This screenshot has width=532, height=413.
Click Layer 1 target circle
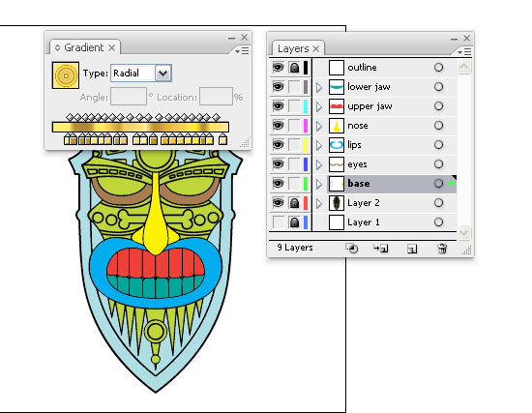click(x=438, y=221)
